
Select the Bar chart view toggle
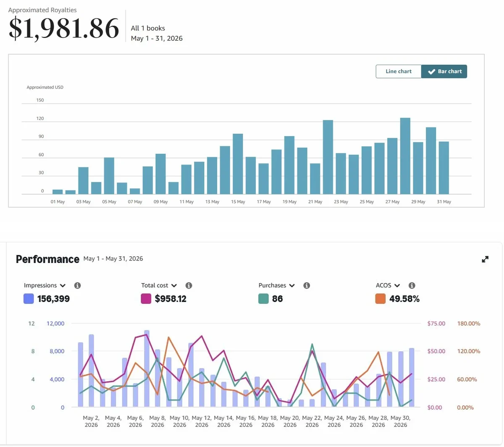[444, 71]
